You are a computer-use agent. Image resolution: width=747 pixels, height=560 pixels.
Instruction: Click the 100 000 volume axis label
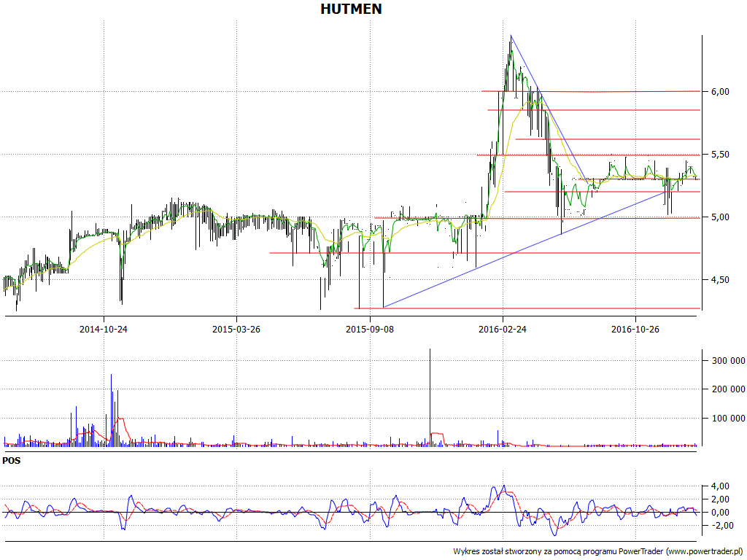coord(729,419)
